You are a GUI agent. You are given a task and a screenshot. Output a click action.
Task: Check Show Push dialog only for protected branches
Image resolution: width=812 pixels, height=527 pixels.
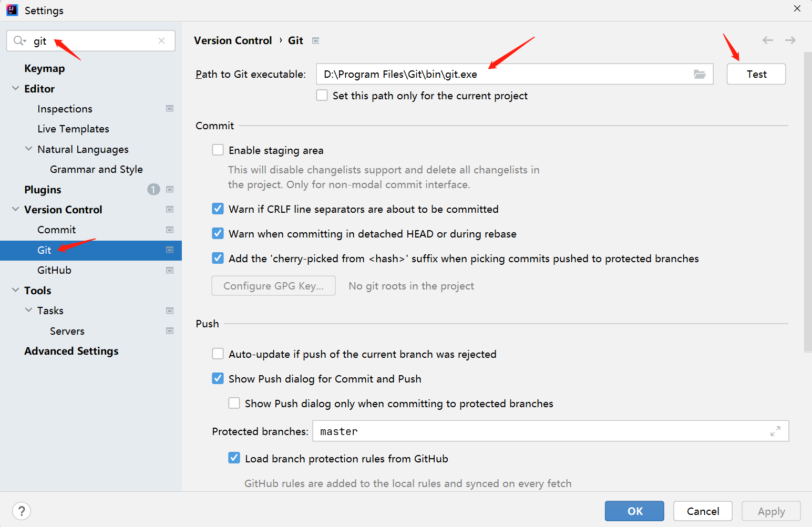pos(234,403)
